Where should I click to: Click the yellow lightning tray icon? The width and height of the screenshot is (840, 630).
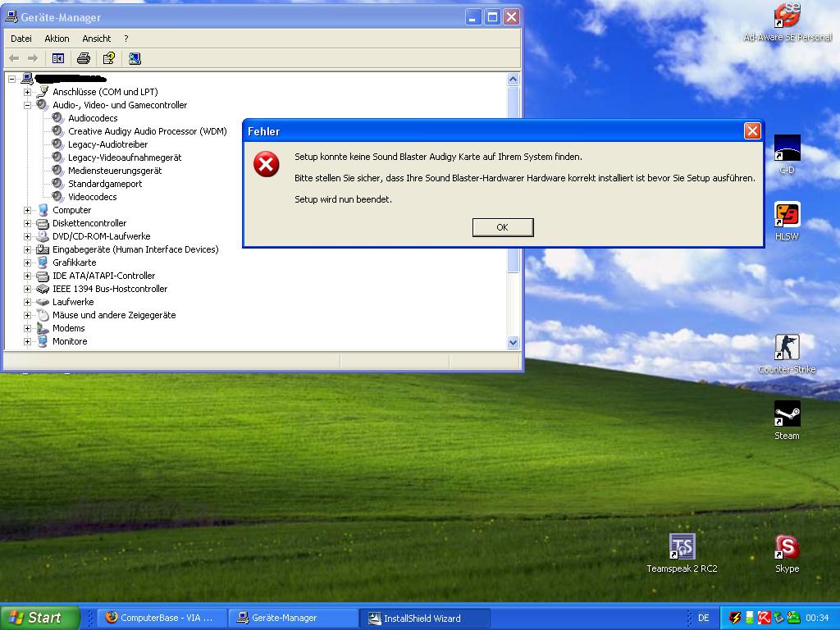click(x=735, y=618)
